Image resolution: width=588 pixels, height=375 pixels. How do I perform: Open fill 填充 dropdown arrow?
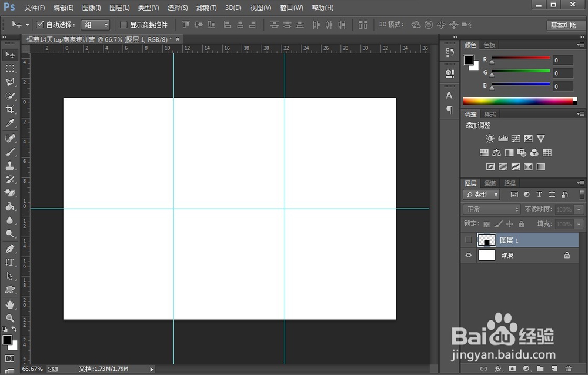(x=579, y=225)
